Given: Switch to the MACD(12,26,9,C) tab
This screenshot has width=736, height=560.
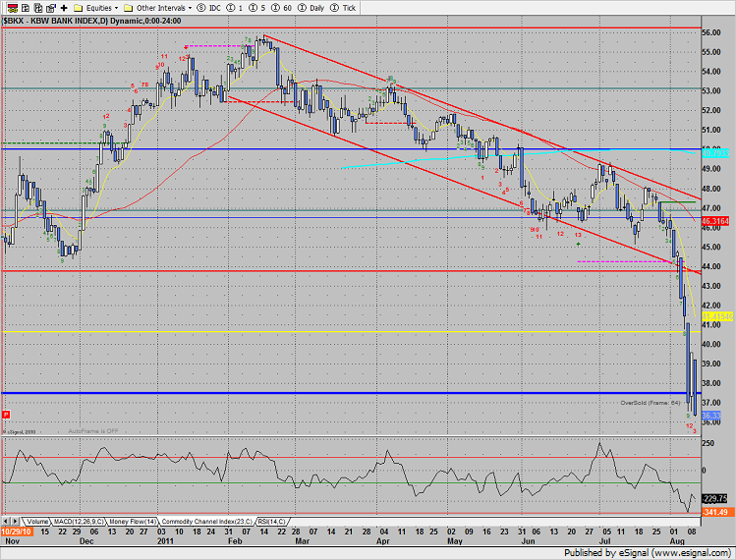Looking at the screenshot, I should (x=79, y=522).
